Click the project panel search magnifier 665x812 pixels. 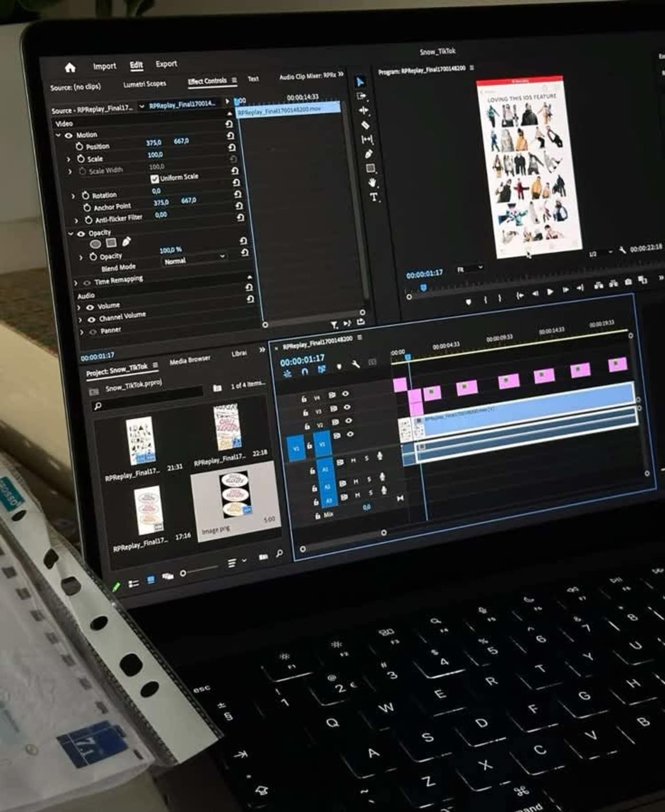98,406
